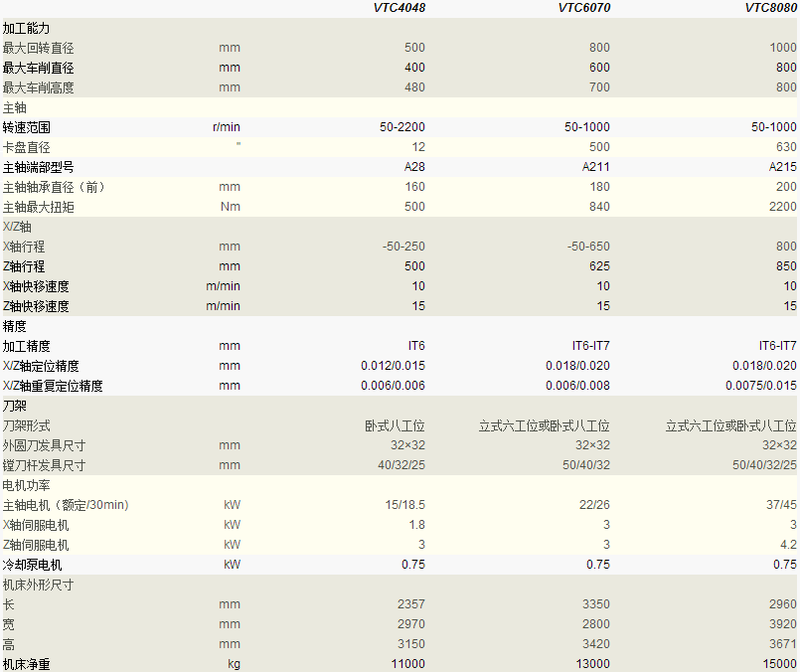The image size is (800, 672).
Task: Click the 机床净重 row label
Action: click(26, 665)
